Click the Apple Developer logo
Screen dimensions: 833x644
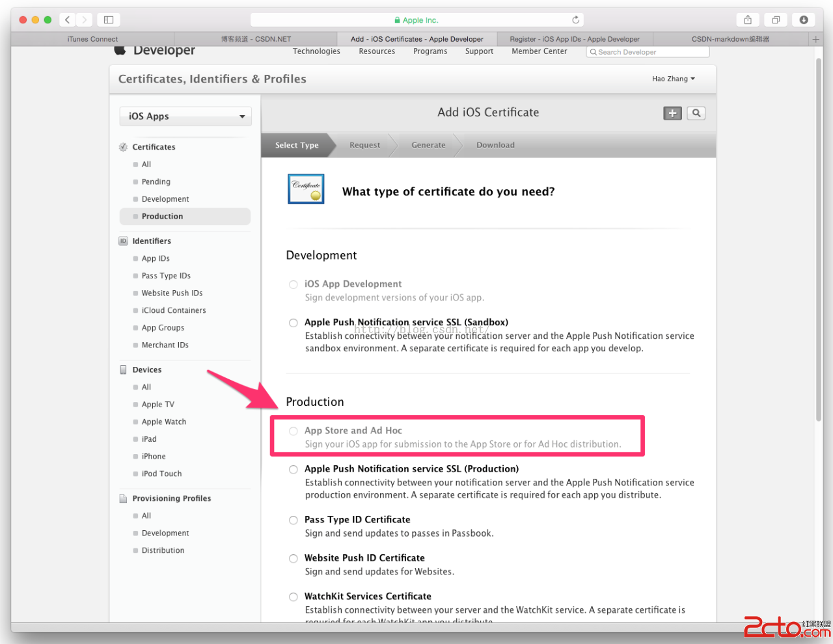coord(154,50)
